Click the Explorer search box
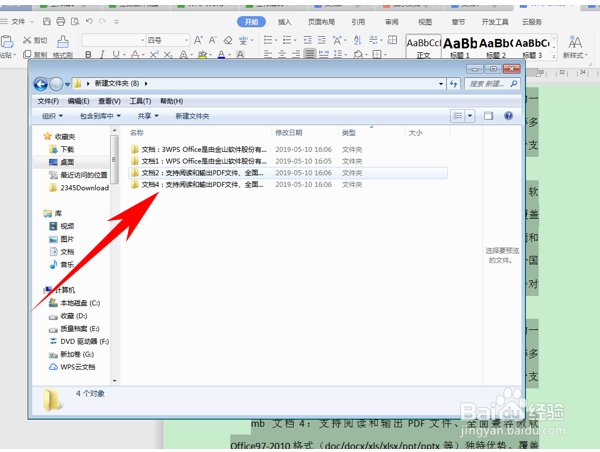The width and height of the screenshot is (600, 452). coord(492,83)
